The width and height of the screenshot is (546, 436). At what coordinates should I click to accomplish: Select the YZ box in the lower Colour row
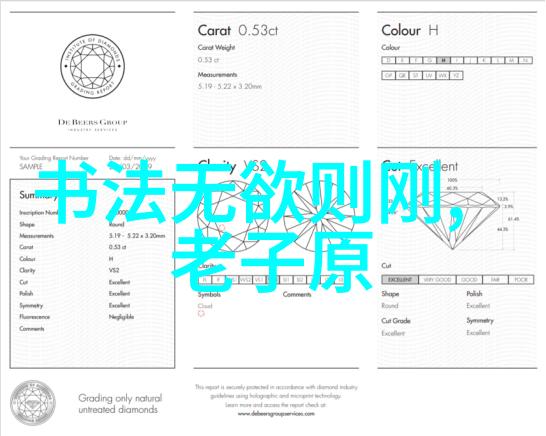456,75
